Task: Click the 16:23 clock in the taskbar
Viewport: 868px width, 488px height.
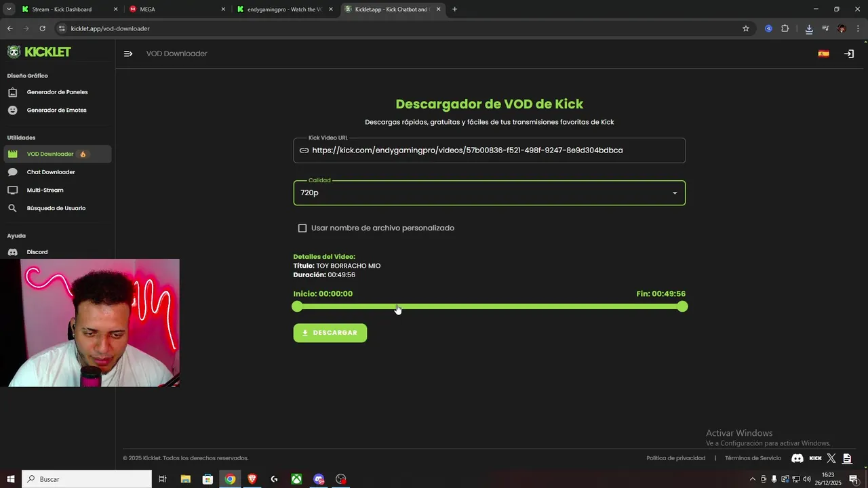Action: coord(827,479)
